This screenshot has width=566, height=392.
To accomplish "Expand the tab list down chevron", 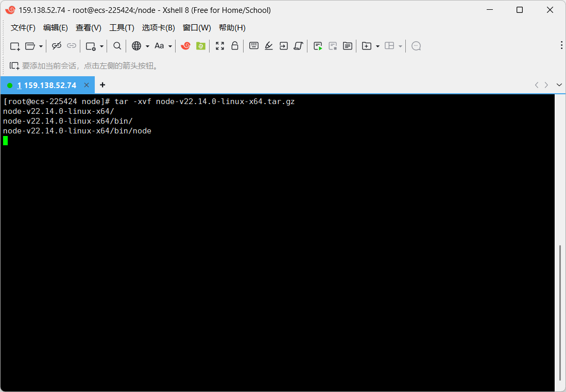I will click(x=559, y=85).
